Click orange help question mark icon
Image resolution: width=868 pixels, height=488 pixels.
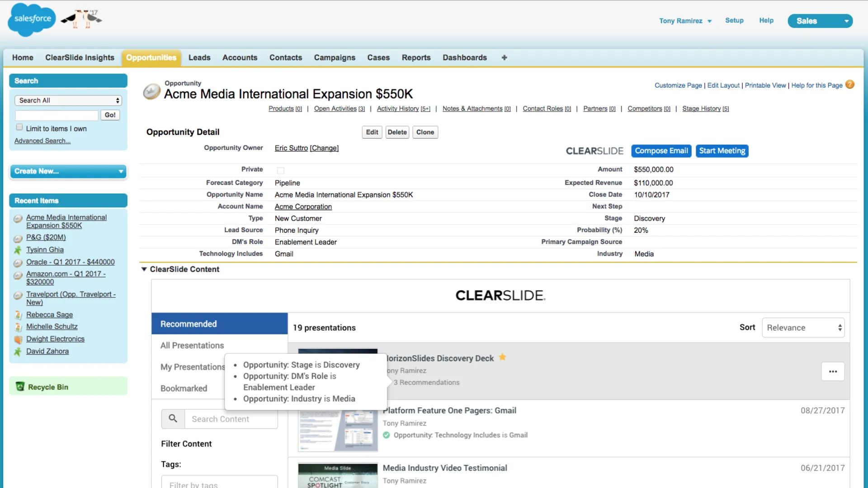coord(850,84)
